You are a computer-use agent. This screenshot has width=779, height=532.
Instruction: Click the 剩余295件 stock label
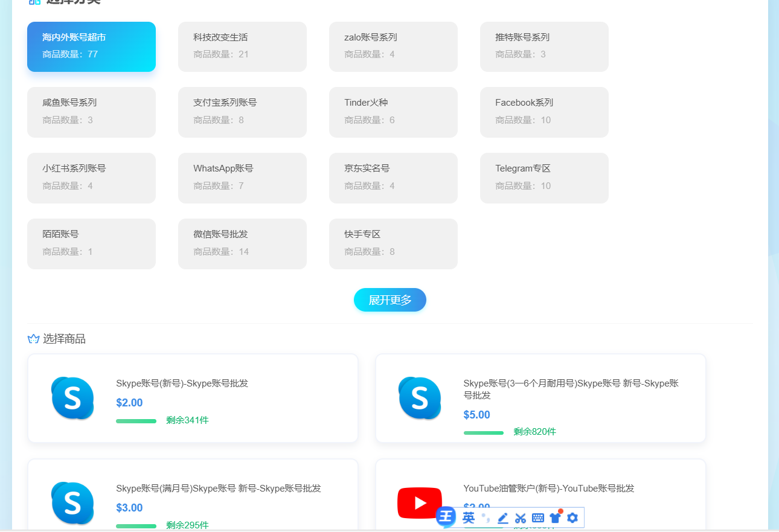point(187,525)
